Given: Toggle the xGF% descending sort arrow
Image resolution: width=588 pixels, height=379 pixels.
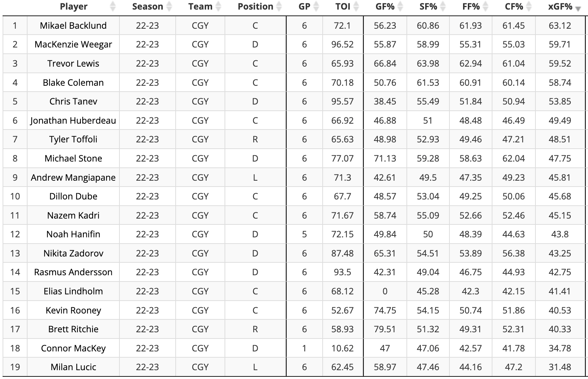Looking at the screenshot, I should coord(578,9).
